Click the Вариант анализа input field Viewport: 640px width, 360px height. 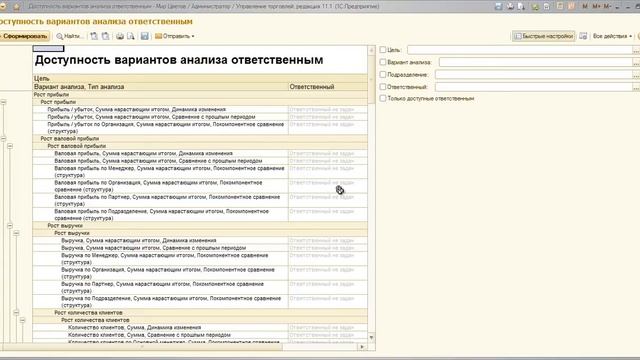point(536,62)
